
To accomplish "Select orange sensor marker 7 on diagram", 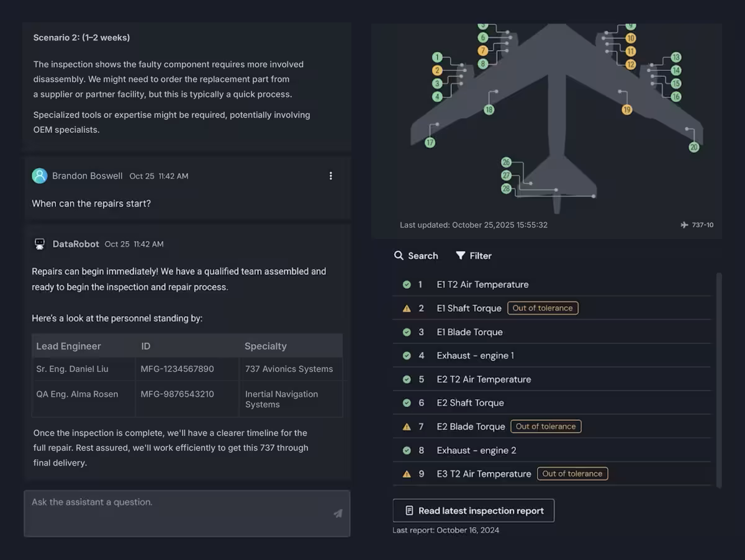I will click(x=483, y=51).
